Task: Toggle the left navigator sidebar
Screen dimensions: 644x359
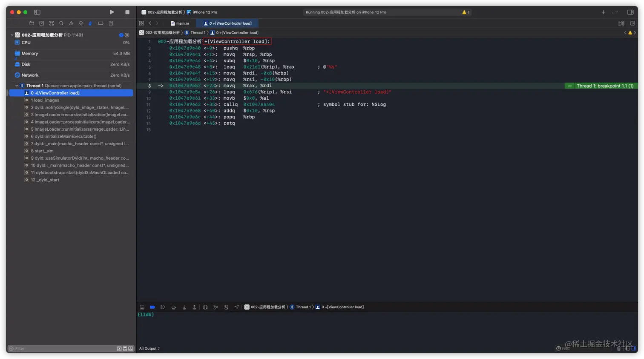Action: [37, 12]
